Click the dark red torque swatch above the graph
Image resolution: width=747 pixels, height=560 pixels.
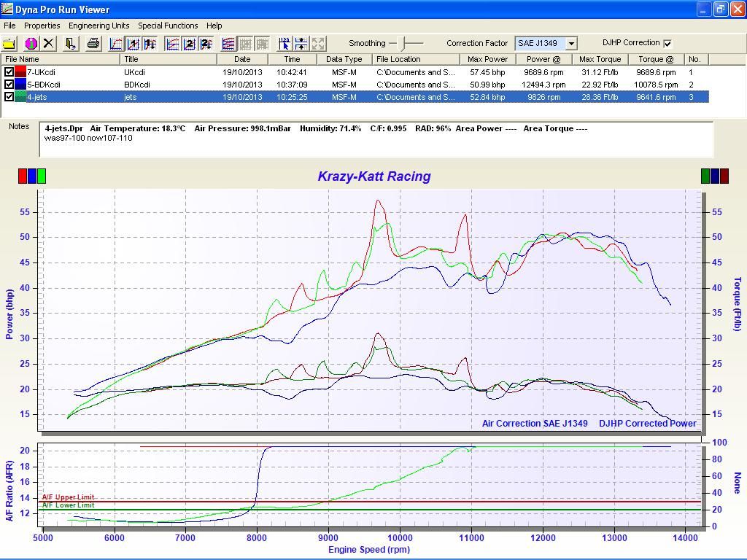724,176
